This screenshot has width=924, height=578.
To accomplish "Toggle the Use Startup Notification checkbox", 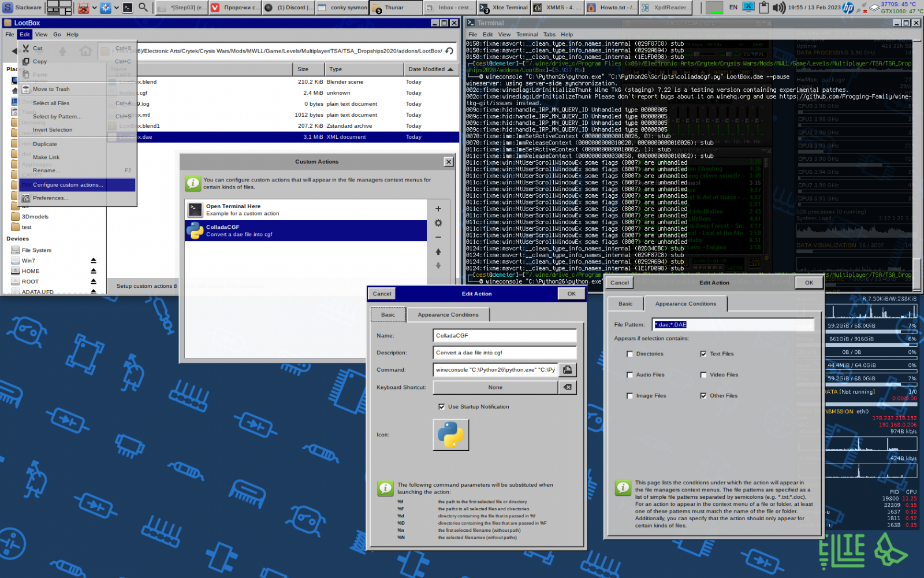I will point(442,407).
